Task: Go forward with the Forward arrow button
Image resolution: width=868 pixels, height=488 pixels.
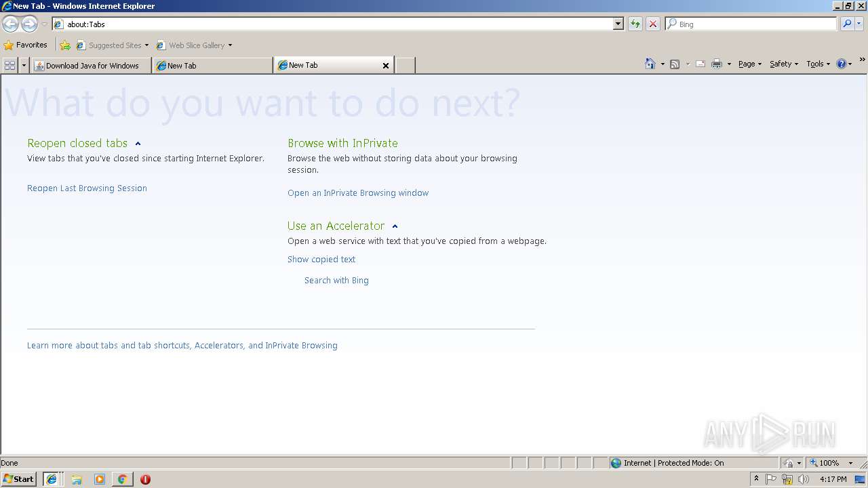Action: coord(29,24)
